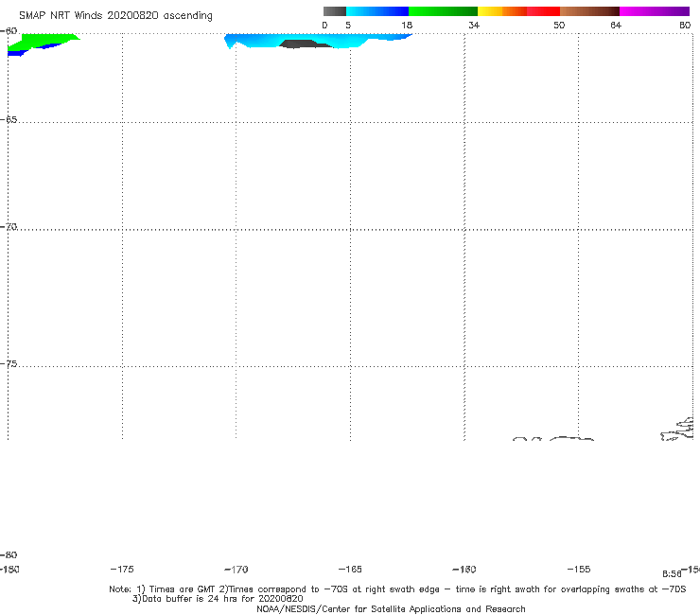Viewport: 700px width, 615px height.
Task: Click the longitude label "-165"
Action: pos(350,569)
